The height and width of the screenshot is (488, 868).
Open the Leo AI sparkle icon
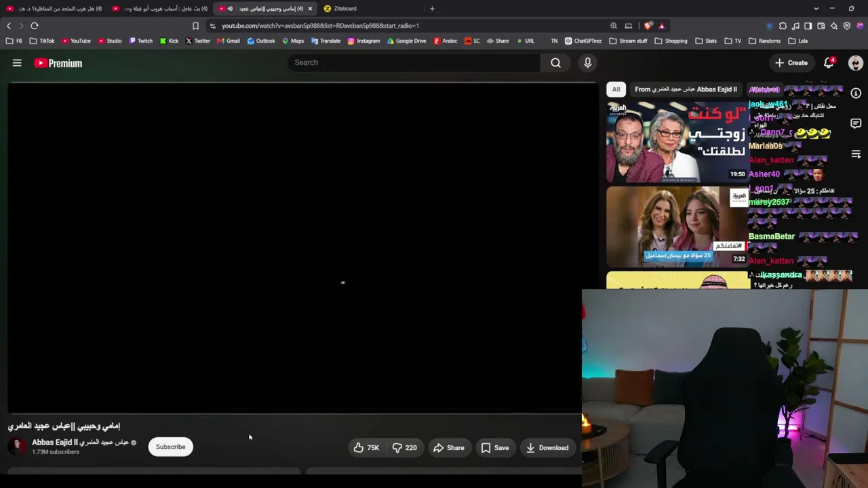[834, 26]
